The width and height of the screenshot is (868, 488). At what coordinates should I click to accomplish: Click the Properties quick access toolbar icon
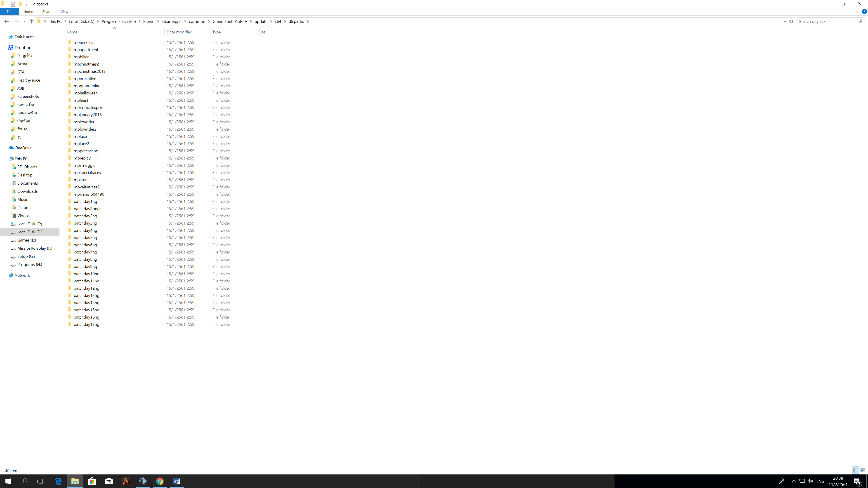pyautogui.click(x=13, y=4)
